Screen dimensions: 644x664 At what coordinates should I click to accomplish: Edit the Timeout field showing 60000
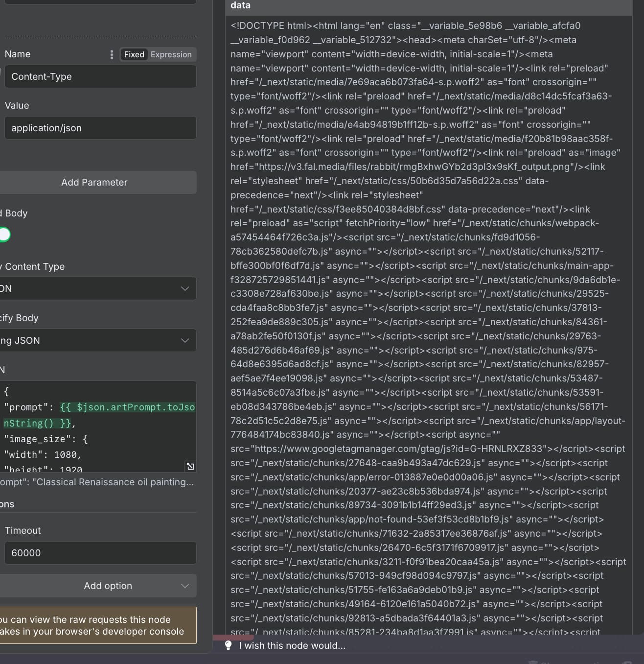100,553
